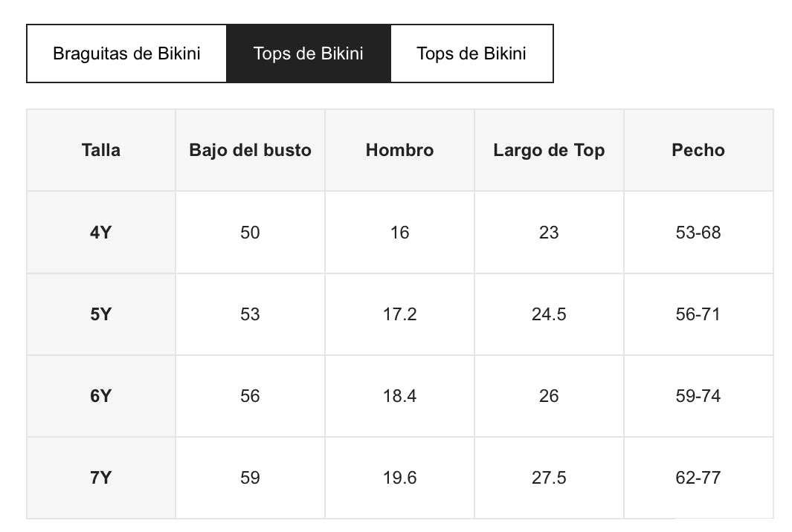Viewport: 792px width, 532px height.
Task: Click the 27.5 Largo de Top cell
Action: (549, 478)
